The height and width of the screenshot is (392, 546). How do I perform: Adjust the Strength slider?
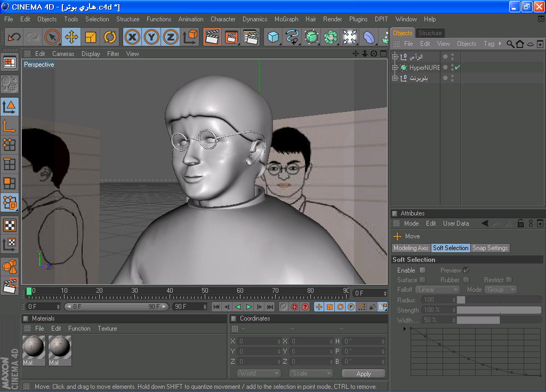click(499, 310)
